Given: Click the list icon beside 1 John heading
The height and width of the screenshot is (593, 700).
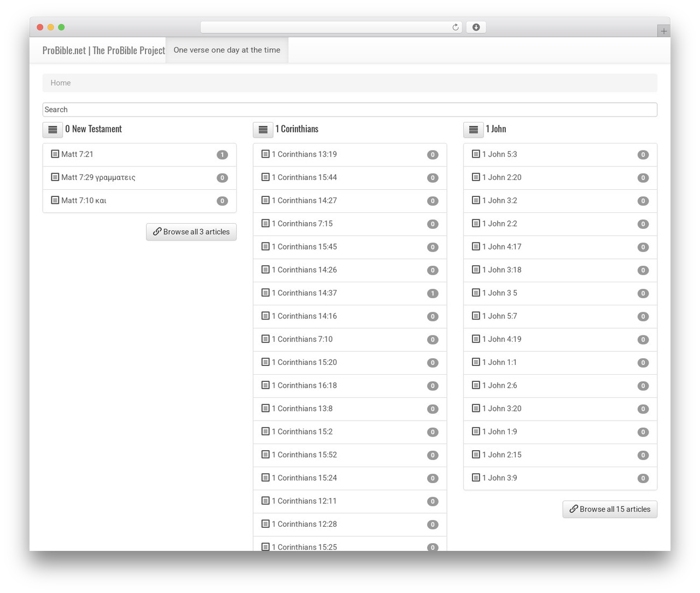Looking at the screenshot, I should tap(474, 130).
